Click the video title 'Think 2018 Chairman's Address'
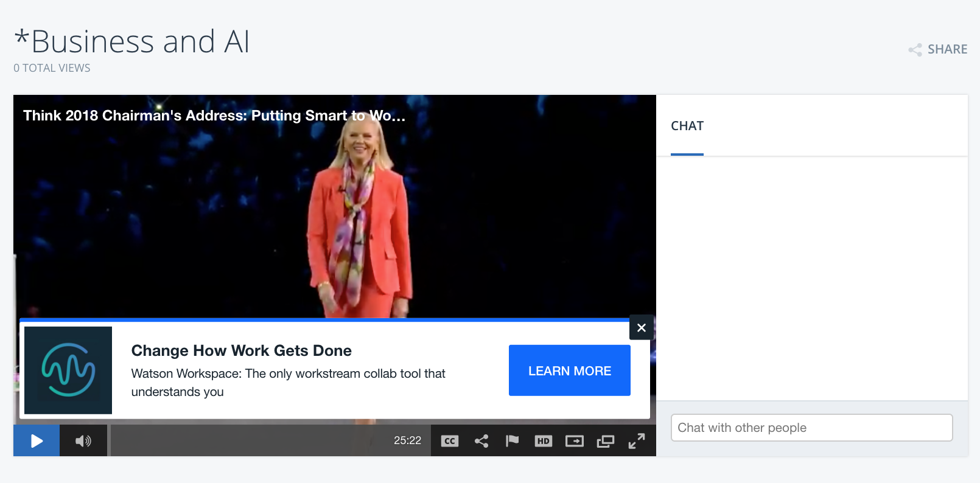This screenshot has width=980, height=483. point(214,116)
